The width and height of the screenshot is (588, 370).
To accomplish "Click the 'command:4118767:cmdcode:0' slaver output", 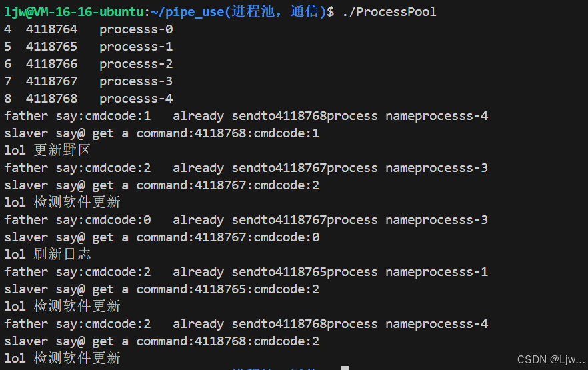I will pos(228,237).
